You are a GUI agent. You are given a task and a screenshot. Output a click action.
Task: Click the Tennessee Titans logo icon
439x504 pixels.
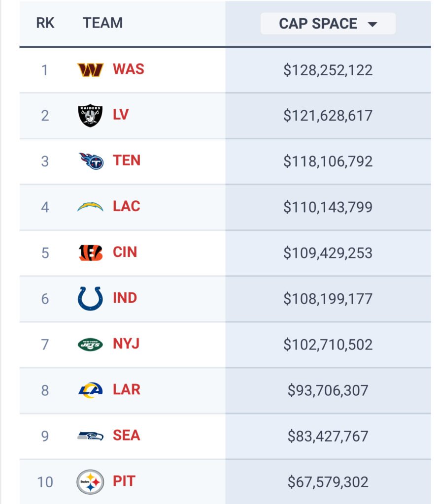point(91,161)
